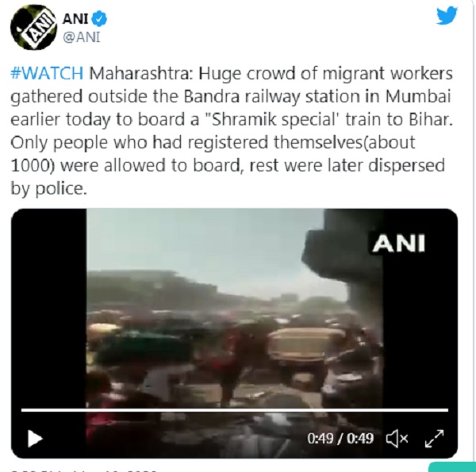
Task: Click the word Maharashtra in the tweet
Action: [140, 74]
